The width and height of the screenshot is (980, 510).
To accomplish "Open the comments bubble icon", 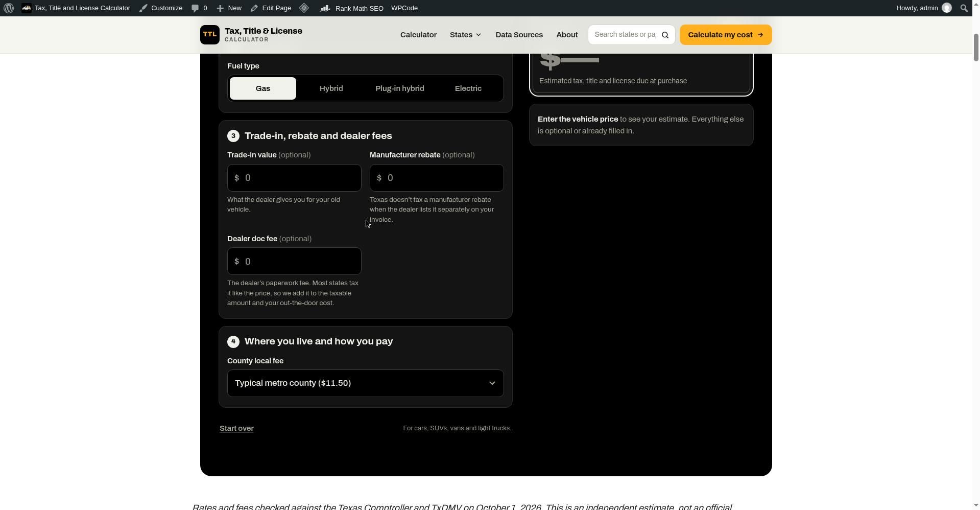I will (195, 8).
